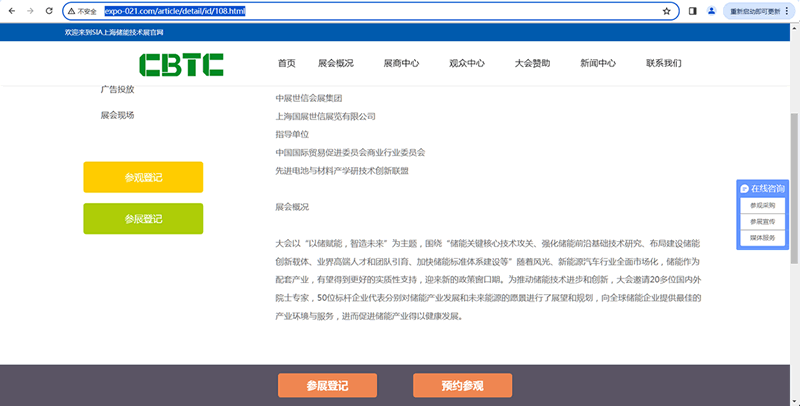Select 媒体服务 in the consultation widget

click(762, 238)
